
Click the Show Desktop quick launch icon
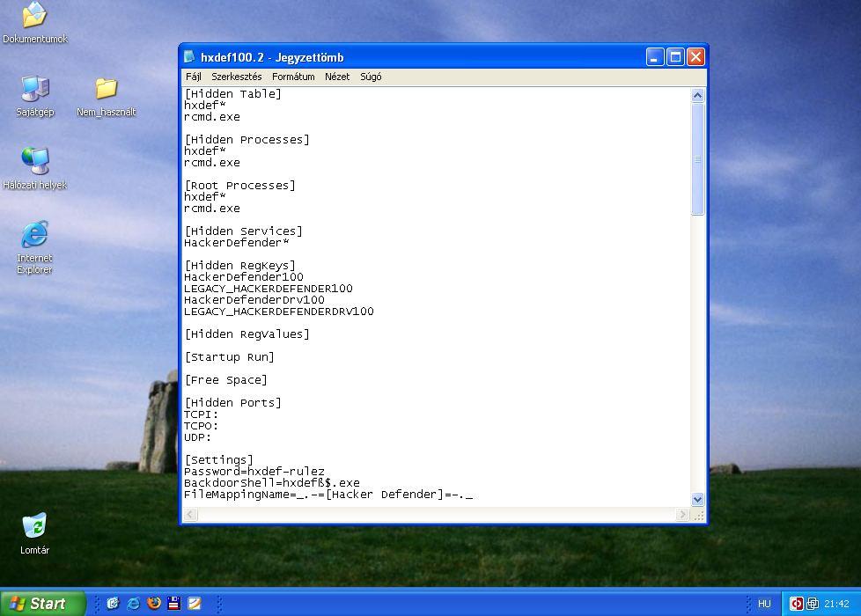(x=113, y=604)
